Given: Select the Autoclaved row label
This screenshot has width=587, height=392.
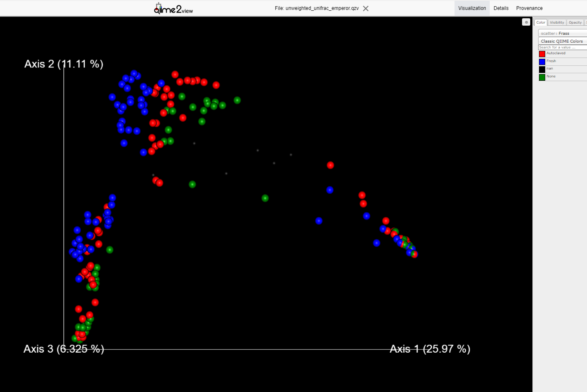Looking at the screenshot, I should [556, 53].
